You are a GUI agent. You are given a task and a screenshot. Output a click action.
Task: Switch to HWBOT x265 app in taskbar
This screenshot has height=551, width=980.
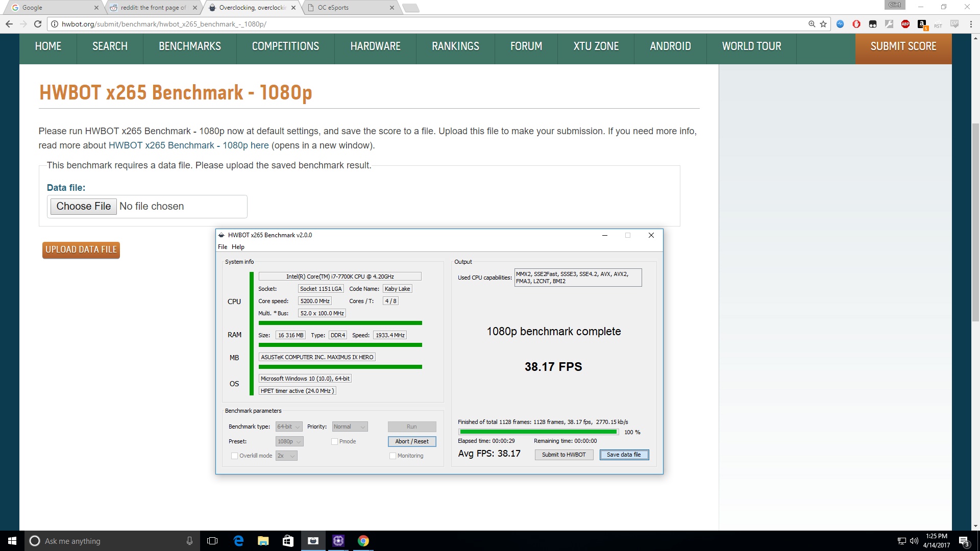313,541
